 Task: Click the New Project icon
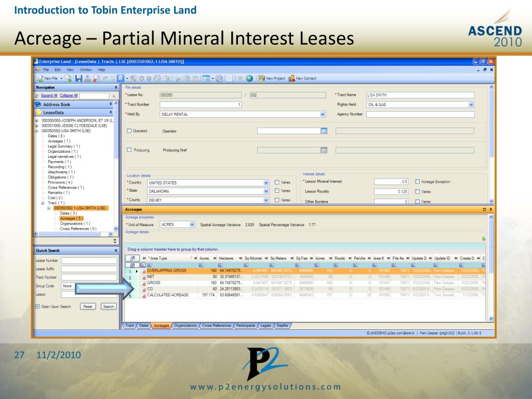(x=262, y=78)
